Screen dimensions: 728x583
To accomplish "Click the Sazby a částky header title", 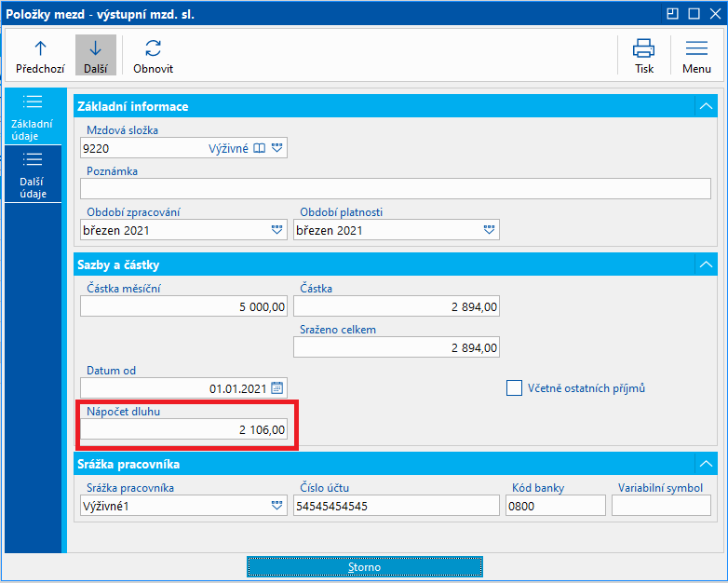I will [118, 264].
